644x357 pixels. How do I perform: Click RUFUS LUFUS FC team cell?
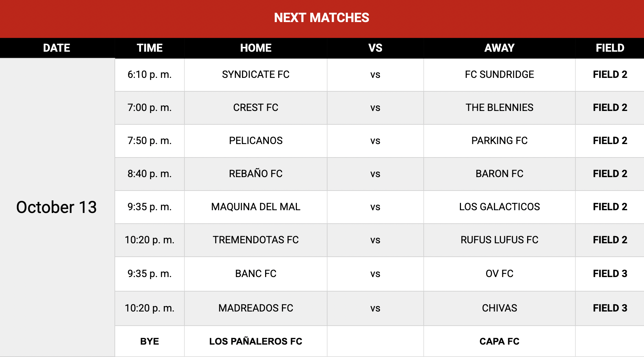click(499, 240)
